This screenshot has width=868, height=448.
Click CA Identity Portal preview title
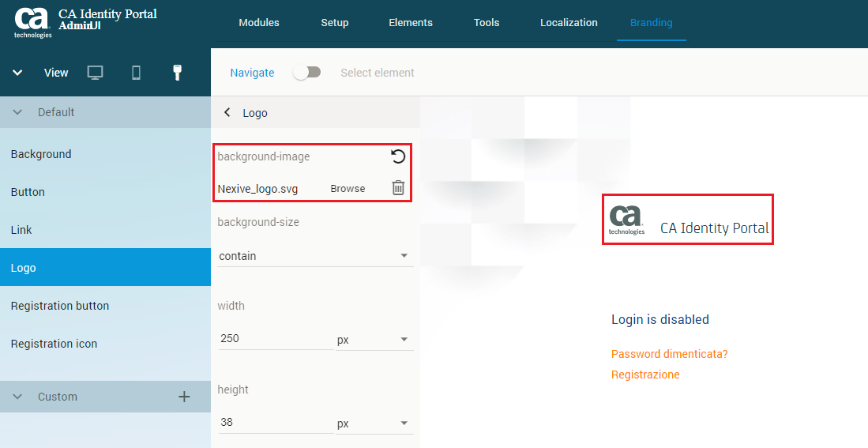(715, 228)
